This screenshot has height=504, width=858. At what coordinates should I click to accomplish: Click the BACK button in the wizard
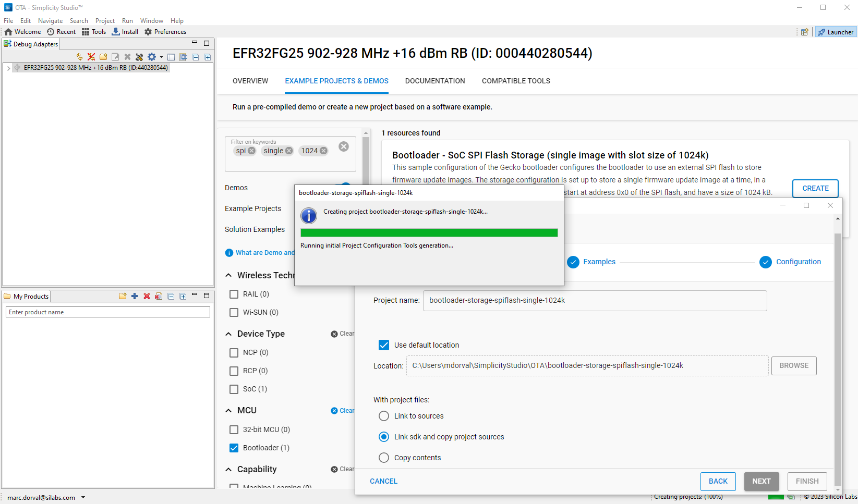coord(718,481)
